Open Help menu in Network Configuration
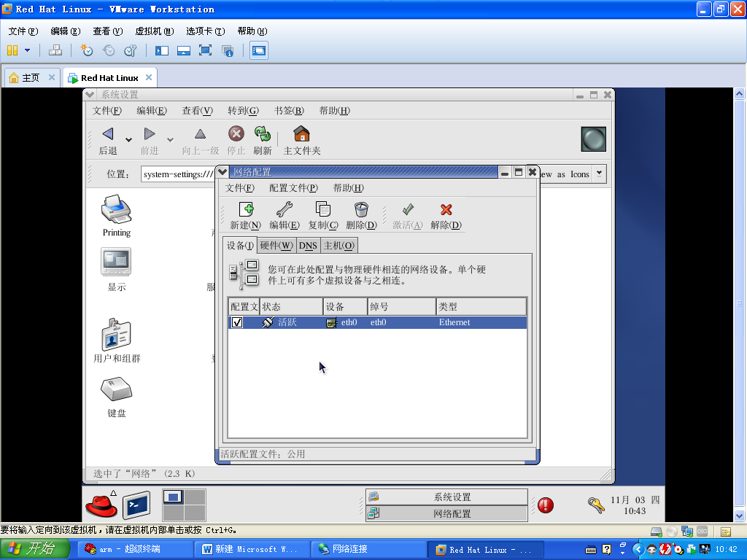This screenshot has width=747, height=560. click(348, 187)
